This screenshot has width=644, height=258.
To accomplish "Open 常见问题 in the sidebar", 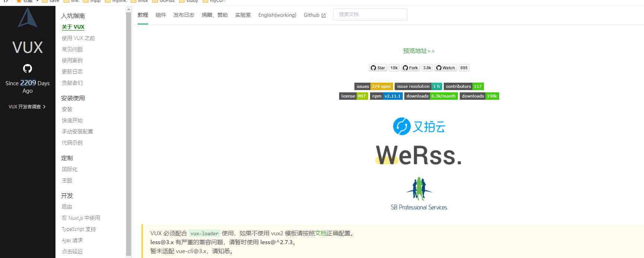I will (72, 50).
